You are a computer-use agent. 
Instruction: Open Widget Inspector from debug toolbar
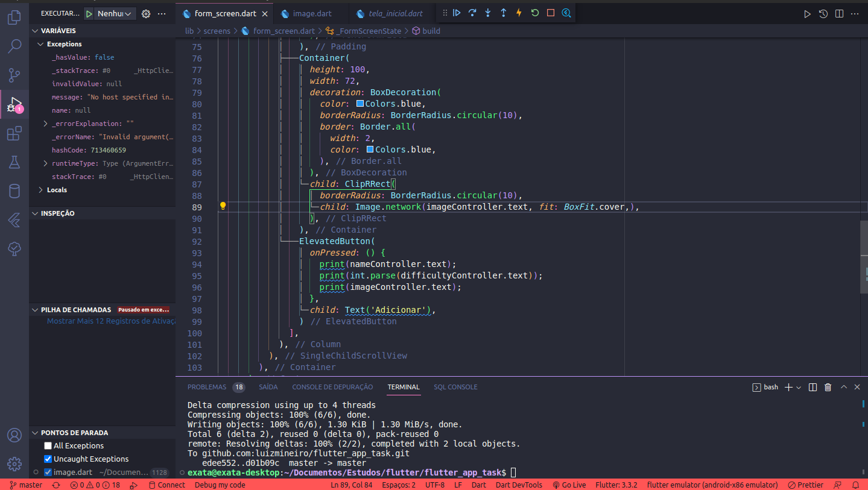(566, 13)
